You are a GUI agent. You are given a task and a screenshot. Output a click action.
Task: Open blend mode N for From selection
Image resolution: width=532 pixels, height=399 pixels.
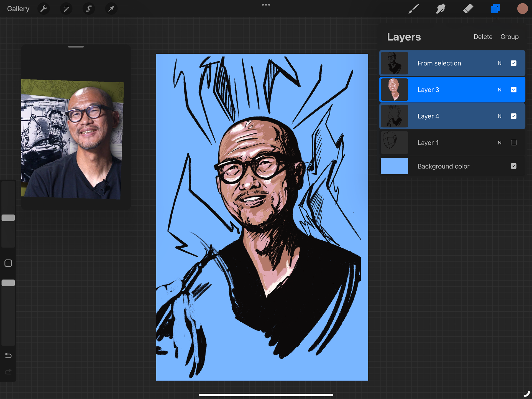click(499, 63)
